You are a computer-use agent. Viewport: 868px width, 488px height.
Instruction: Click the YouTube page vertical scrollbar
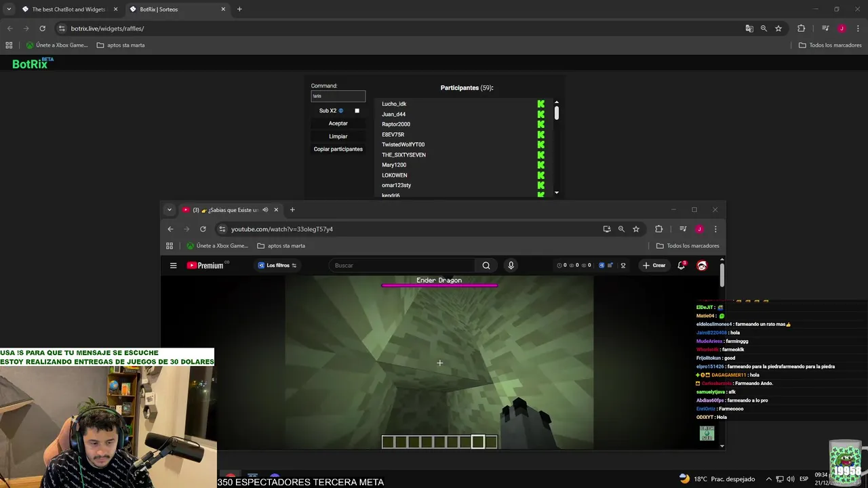pyautogui.click(x=722, y=274)
